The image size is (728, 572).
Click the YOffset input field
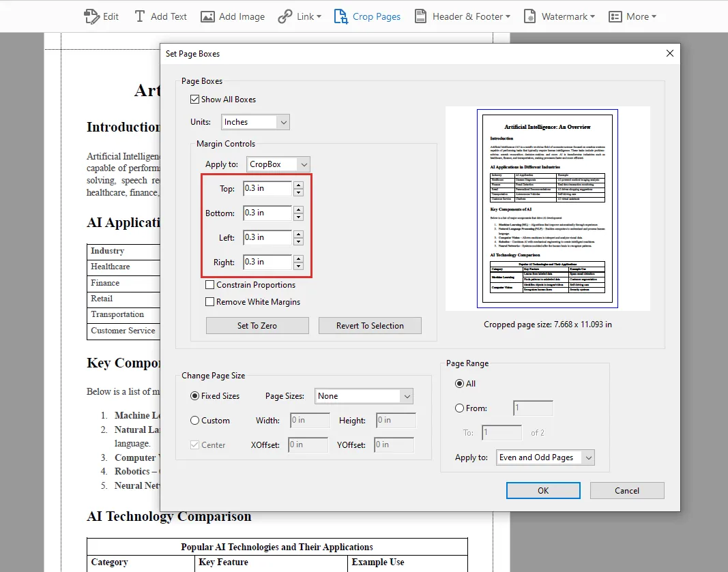coord(394,445)
